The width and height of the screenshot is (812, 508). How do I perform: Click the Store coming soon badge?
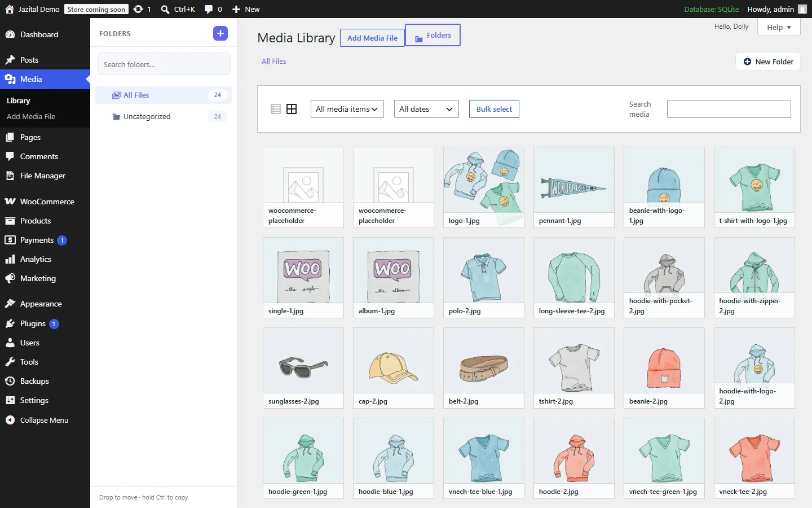click(96, 9)
